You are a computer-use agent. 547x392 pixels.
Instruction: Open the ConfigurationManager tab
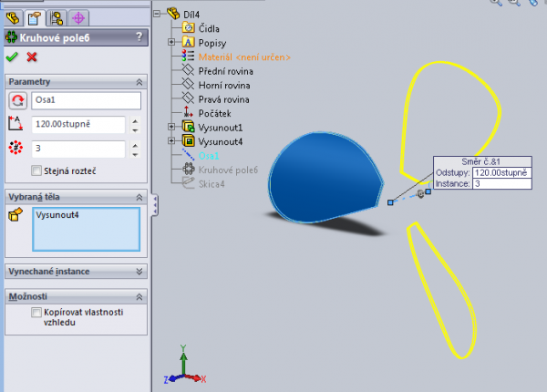(x=57, y=16)
